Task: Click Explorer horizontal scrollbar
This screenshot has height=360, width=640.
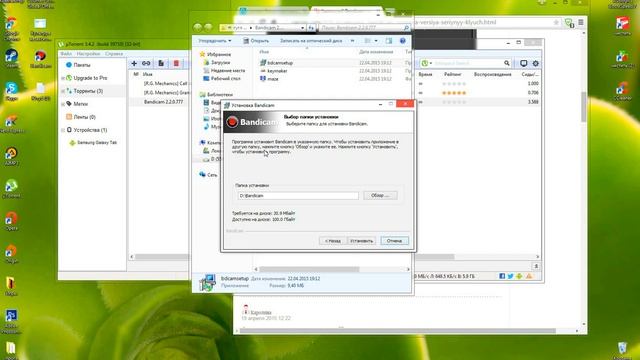Action: coord(309,269)
